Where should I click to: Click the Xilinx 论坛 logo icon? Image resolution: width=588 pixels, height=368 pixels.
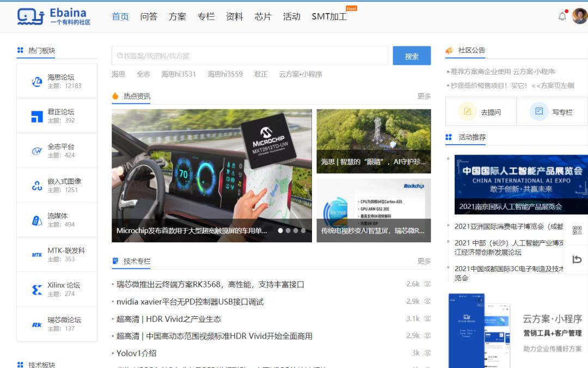click(x=37, y=290)
